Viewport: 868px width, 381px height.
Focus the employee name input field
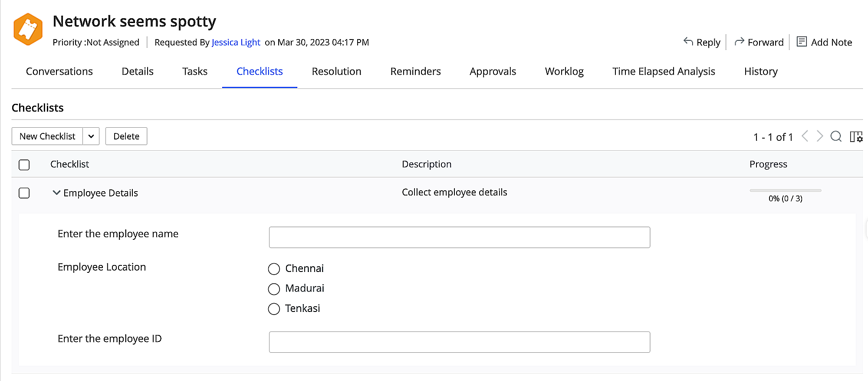click(459, 237)
